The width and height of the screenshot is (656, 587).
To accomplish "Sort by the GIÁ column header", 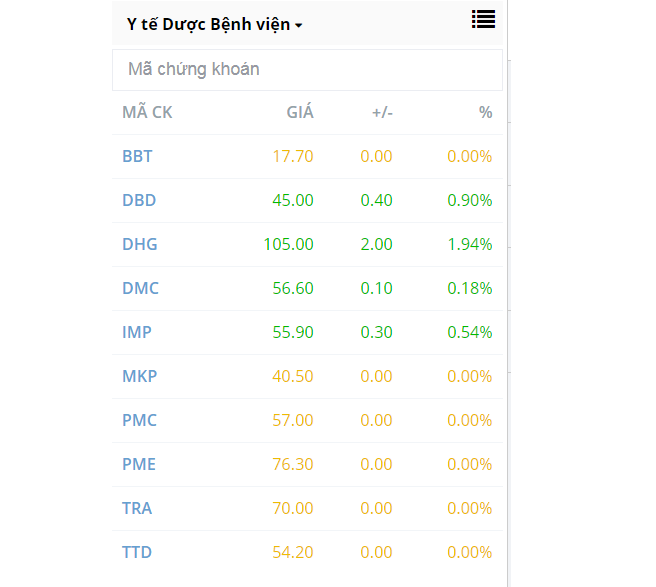I will [x=300, y=112].
